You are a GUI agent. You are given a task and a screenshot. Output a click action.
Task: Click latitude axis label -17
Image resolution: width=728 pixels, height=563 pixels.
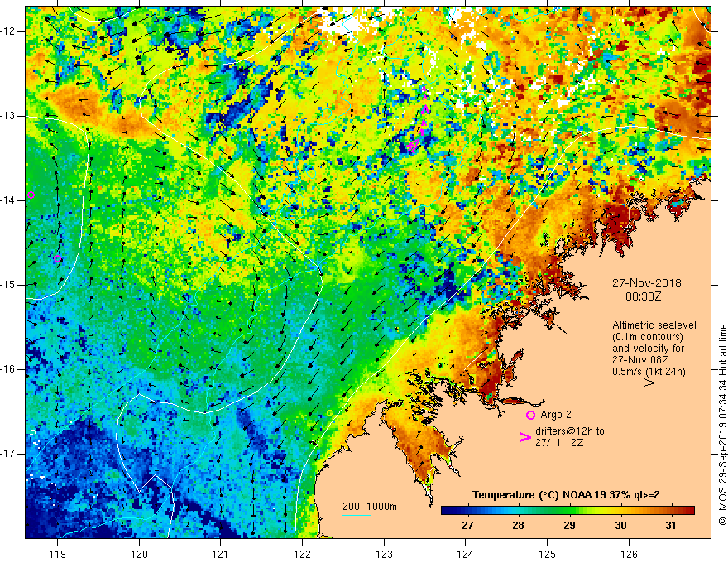point(8,454)
